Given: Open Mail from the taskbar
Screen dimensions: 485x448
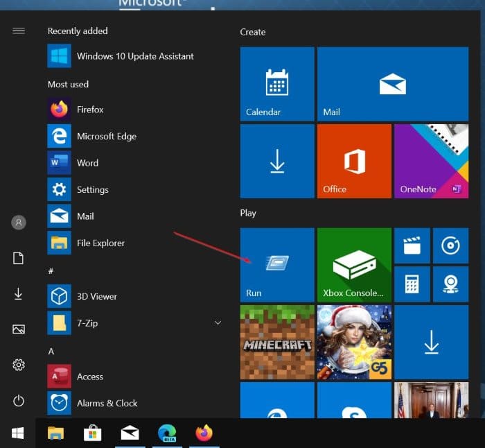Looking at the screenshot, I should (x=130, y=433).
